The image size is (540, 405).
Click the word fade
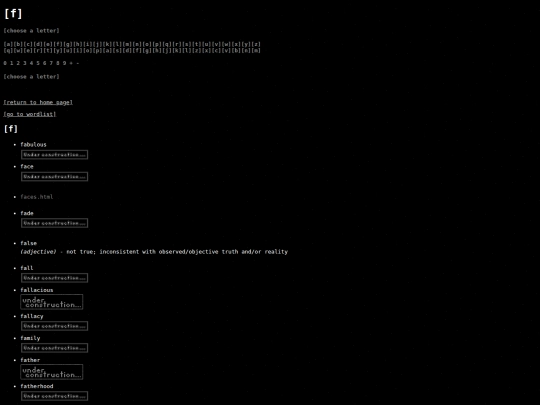tap(27, 214)
